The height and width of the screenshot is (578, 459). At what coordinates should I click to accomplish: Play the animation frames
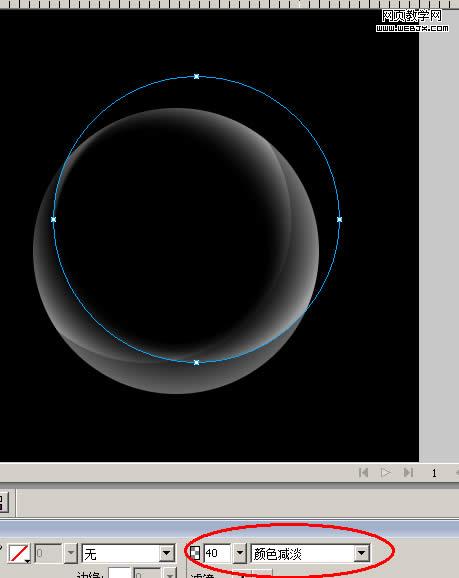coord(386,472)
